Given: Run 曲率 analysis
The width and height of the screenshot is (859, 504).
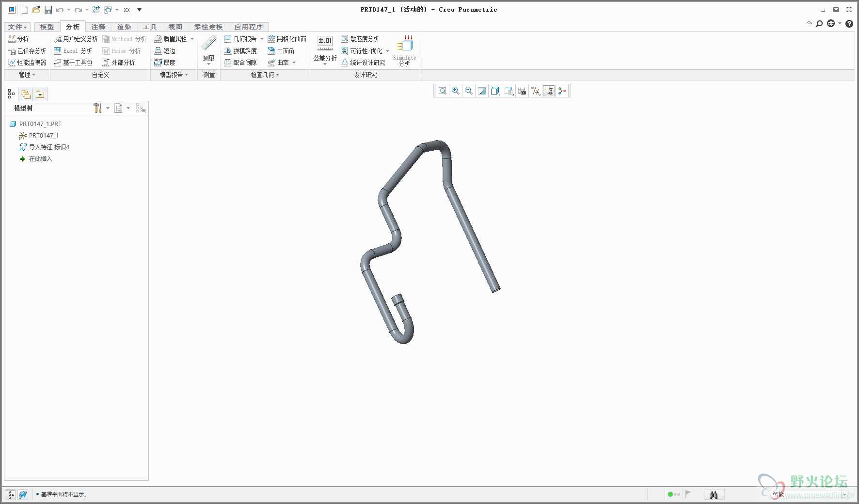Looking at the screenshot, I should (x=278, y=63).
